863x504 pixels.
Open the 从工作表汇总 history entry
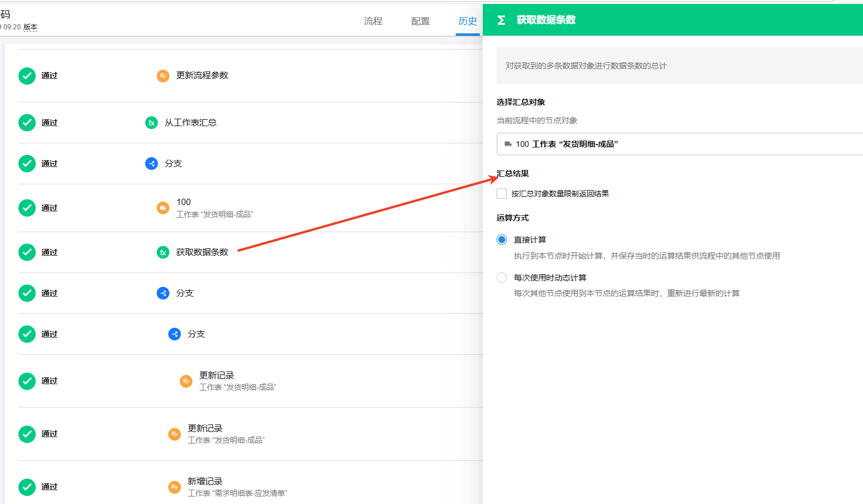pos(191,123)
